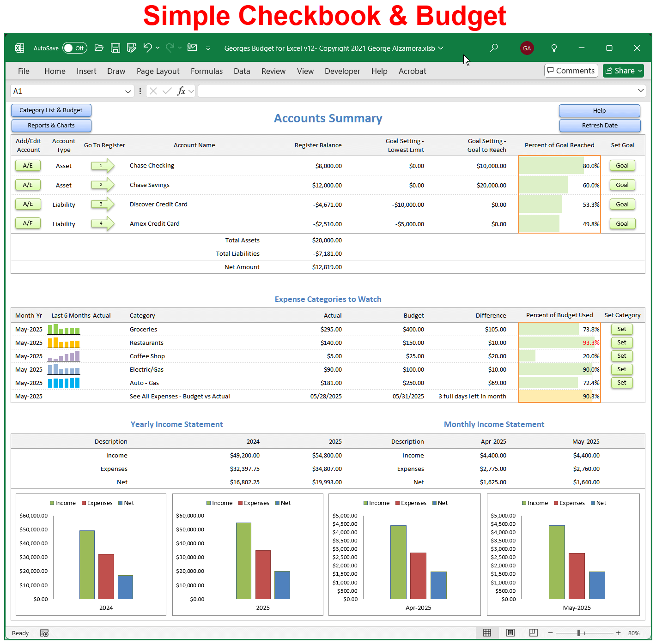
Task: Click the Save As icon in Quick Access Toolbar
Action: coord(131,48)
